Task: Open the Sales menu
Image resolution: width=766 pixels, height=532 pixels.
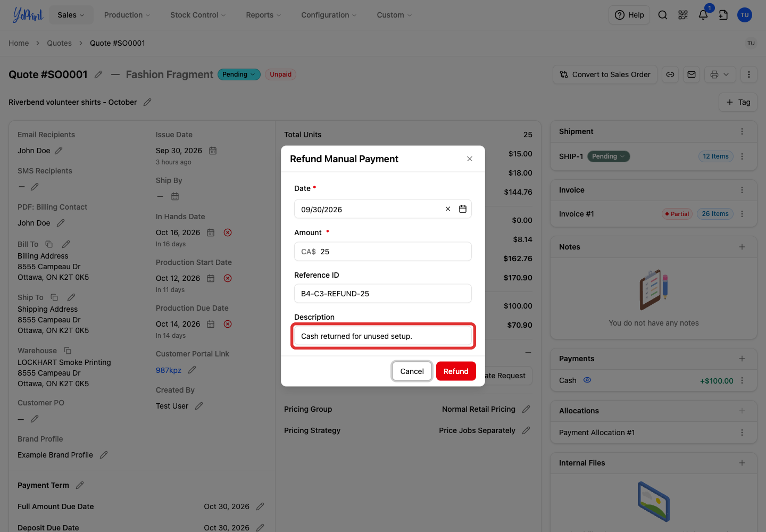Action: click(x=71, y=15)
